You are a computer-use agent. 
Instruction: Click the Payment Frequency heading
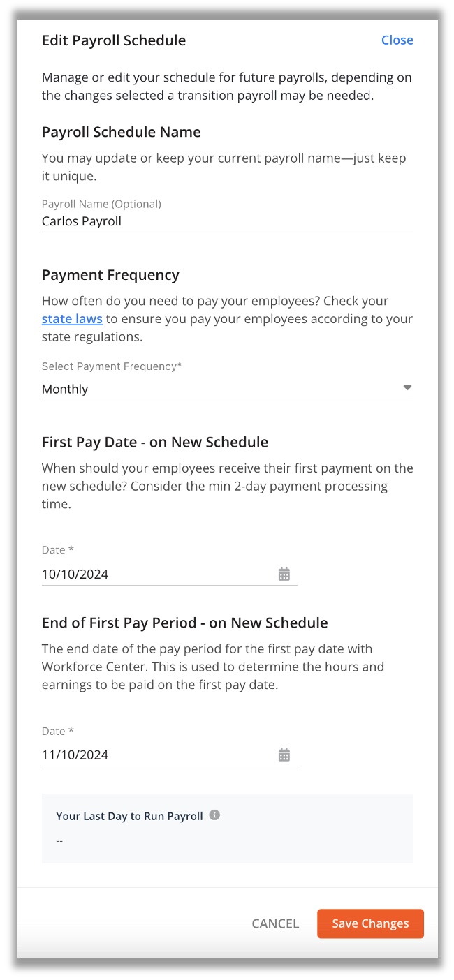[x=110, y=275]
